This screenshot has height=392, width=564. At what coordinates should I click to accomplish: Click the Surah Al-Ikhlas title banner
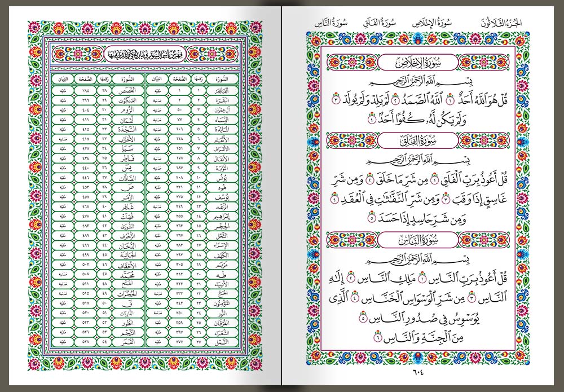418,63
